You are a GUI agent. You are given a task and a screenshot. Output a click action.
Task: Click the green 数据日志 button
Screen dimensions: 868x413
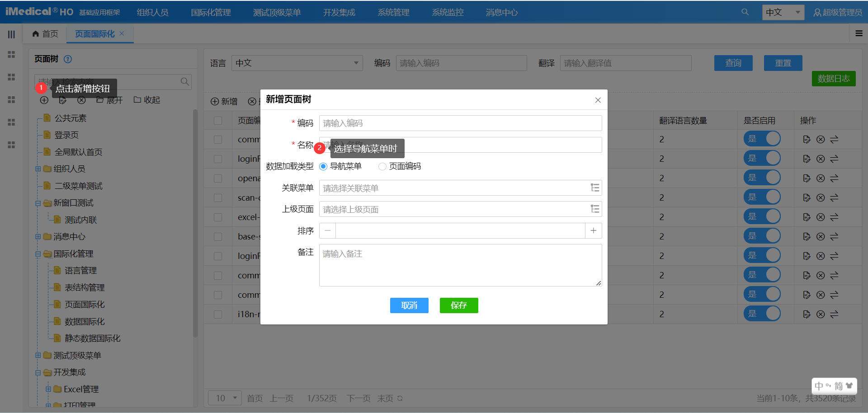click(x=834, y=79)
